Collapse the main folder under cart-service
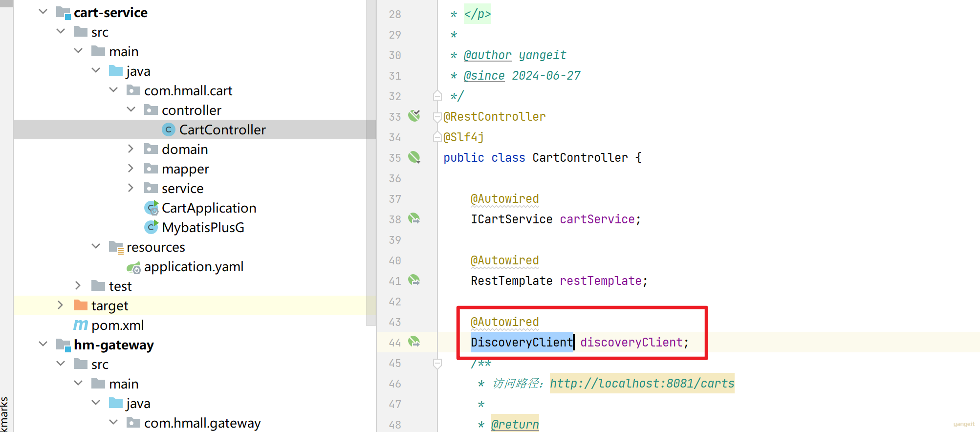Viewport: 980px width, 432px height. click(78, 51)
